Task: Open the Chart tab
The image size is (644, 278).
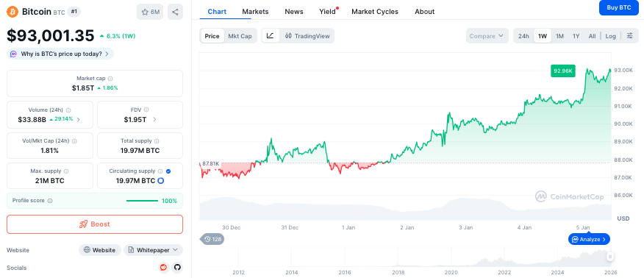Action: 217,12
